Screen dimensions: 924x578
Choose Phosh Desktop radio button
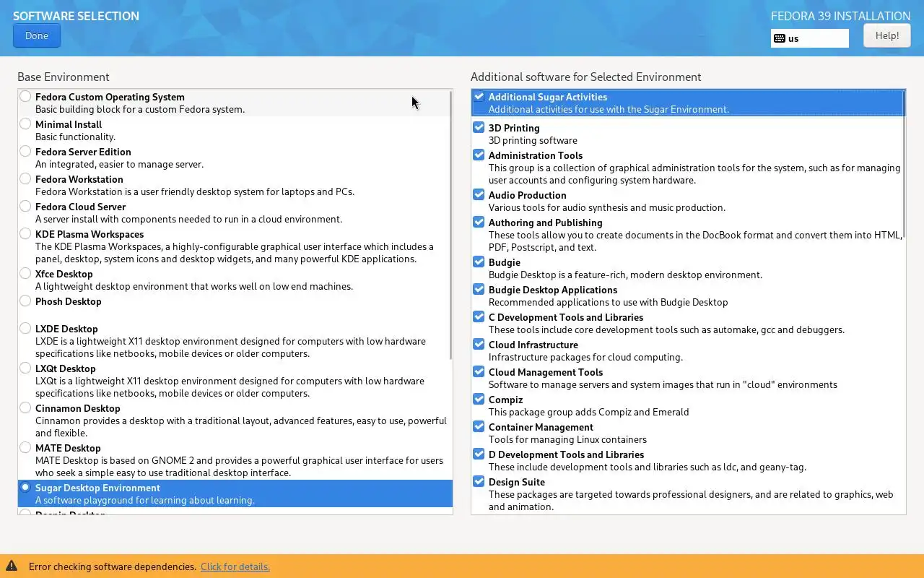(x=25, y=301)
